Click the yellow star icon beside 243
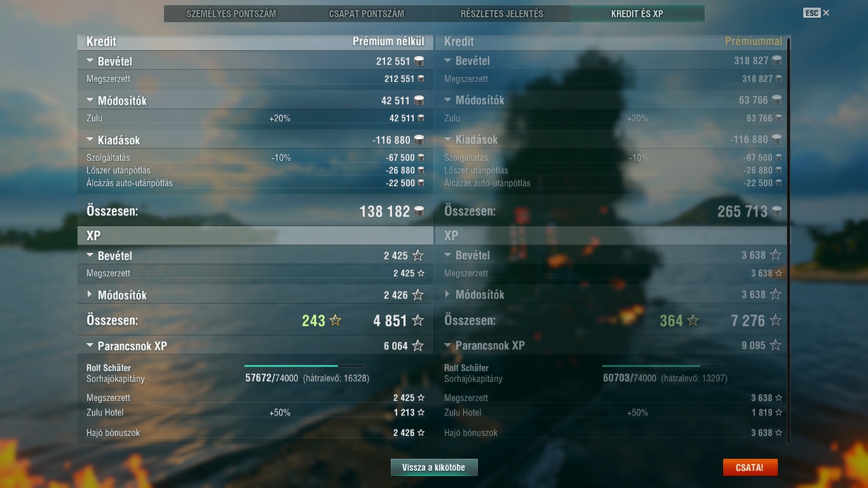The image size is (868, 488). tap(335, 321)
